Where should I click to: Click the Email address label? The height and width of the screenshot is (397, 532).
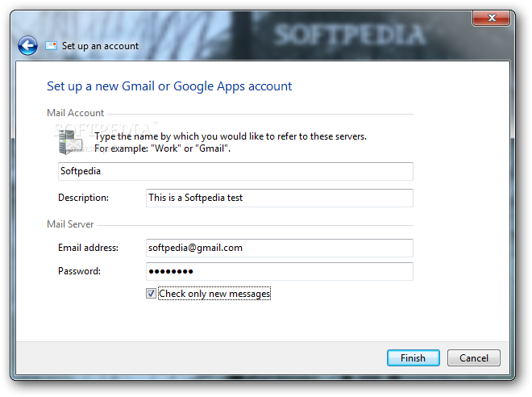(x=88, y=248)
